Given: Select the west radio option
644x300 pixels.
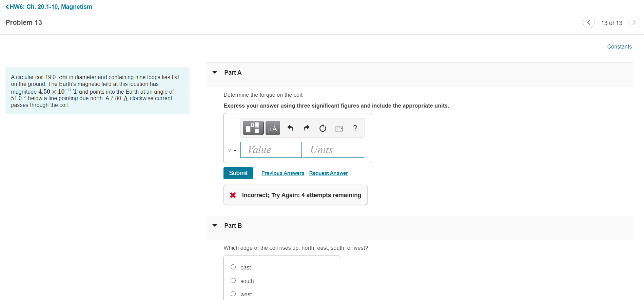Looking at the screenshot, I should click(233, 294).
